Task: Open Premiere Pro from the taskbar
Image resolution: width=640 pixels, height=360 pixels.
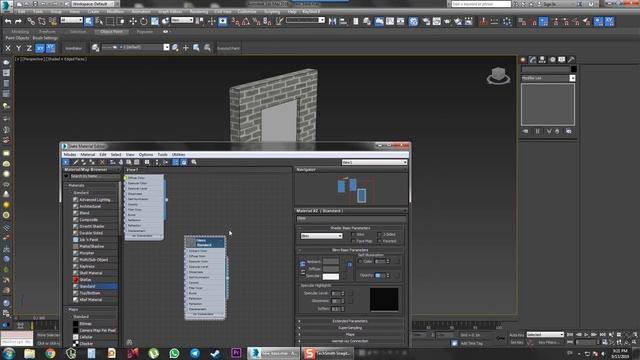Action: (236, 353)
